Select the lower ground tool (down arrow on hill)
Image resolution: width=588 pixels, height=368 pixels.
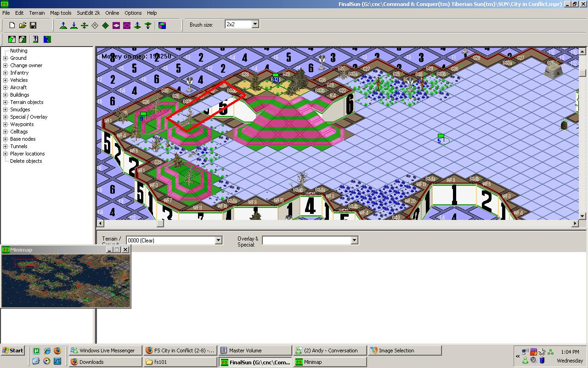pyautogui.click(x=74, y=25)
